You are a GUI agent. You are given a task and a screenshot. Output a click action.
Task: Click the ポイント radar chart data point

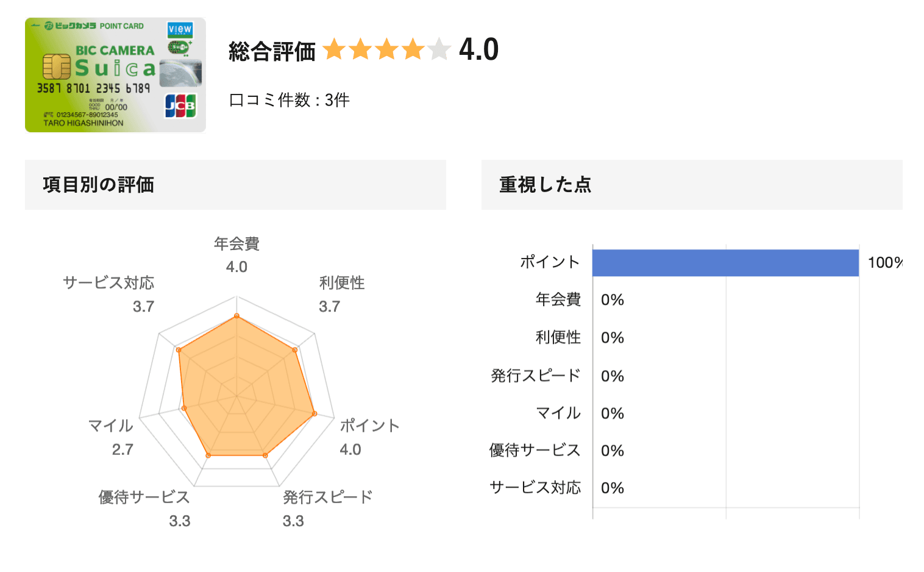pos(315,413)
